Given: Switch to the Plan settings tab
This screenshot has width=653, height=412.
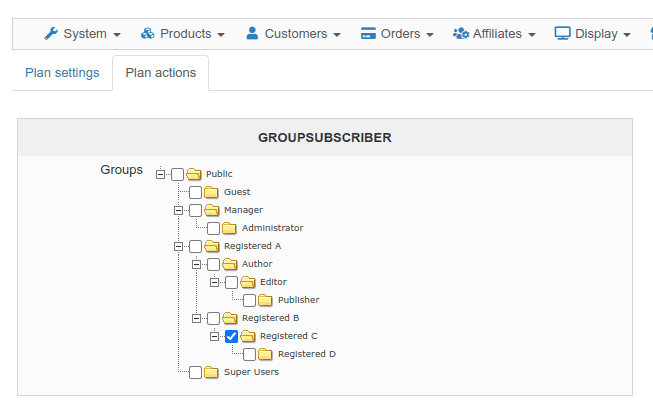Looking at the screenshot, I should pos(62,73).
